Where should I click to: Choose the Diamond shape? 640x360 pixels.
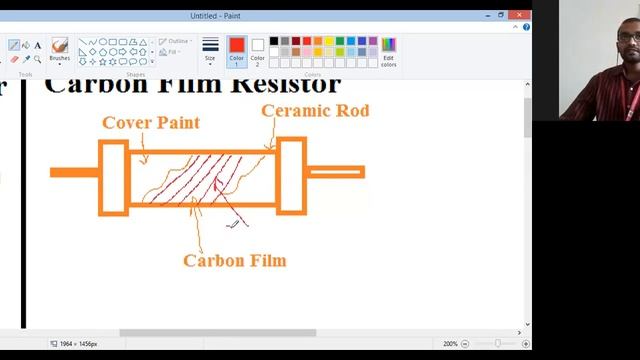point(93,52)
